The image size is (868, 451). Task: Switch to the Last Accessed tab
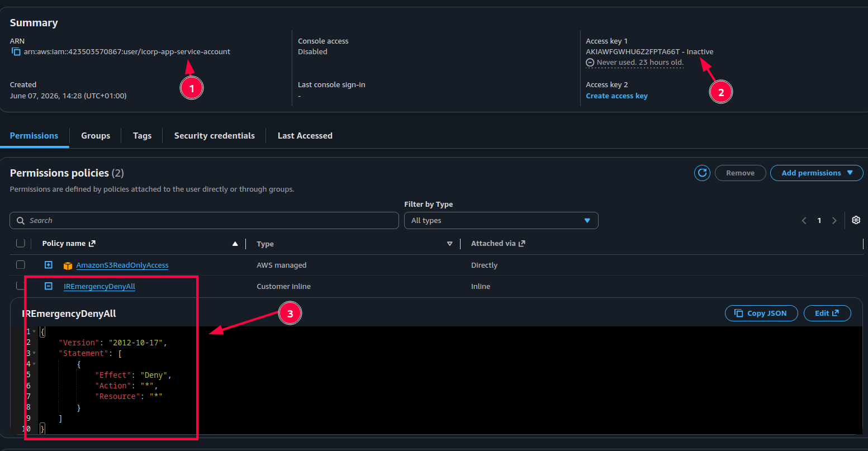click(x=305, y=136)
